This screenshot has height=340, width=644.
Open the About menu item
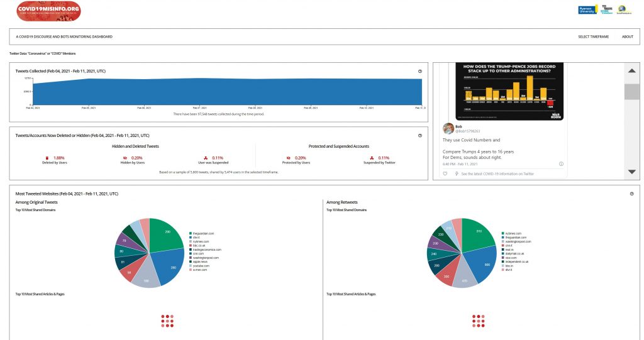(x=627, y=36)
